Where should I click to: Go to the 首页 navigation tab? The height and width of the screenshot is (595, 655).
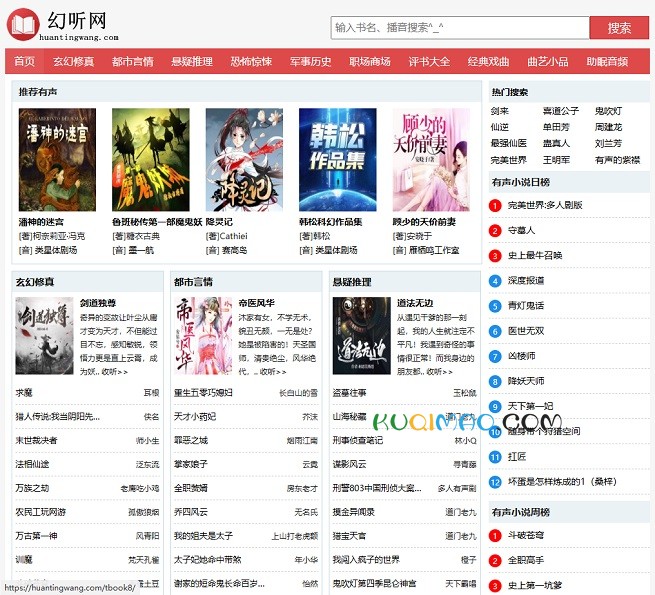(25, 62)
